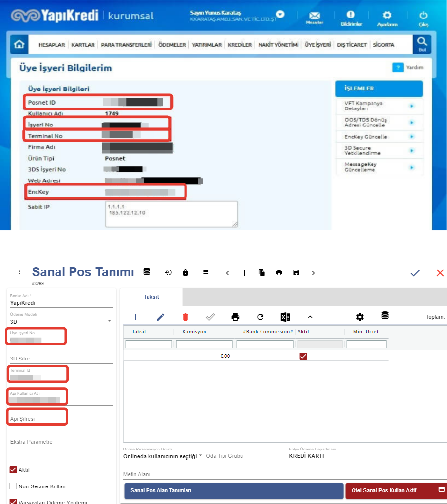The height and width of the screenshot is (504, 447).
Task: Click the red trash delete icon in Taksit grid
Action: [185, 317]
